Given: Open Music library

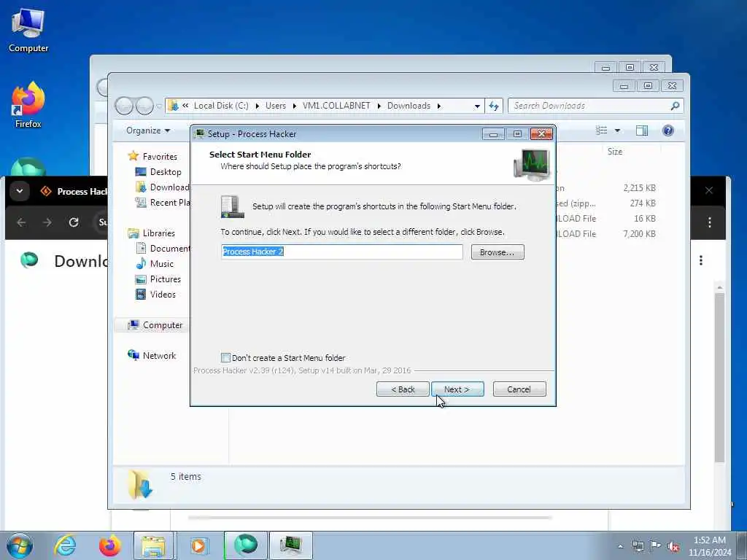Looking at the screenshot, I should (155, 263).
